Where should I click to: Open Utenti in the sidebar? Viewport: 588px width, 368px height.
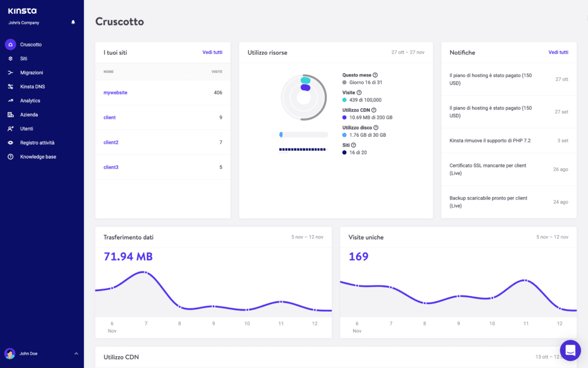[x=28, y=129]
